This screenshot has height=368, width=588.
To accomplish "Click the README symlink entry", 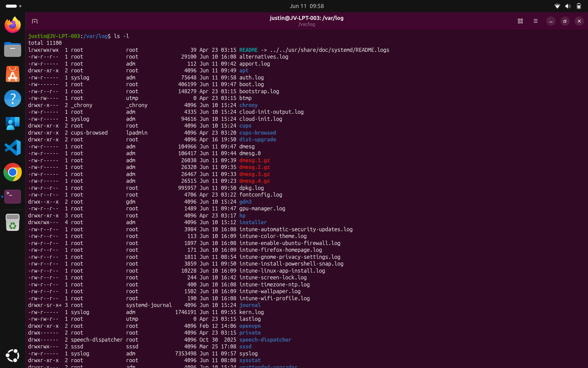I will click(248, 50).
